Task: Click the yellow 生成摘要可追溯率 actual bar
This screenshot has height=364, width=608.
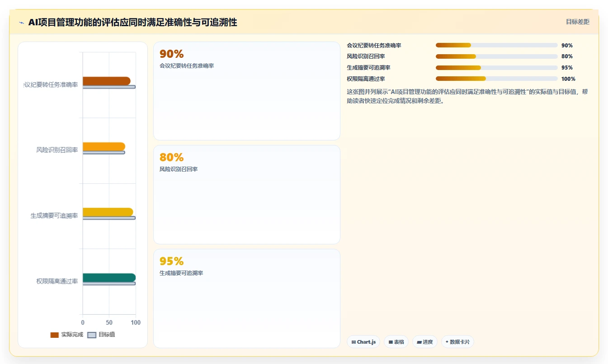Action: click(108, 212)
